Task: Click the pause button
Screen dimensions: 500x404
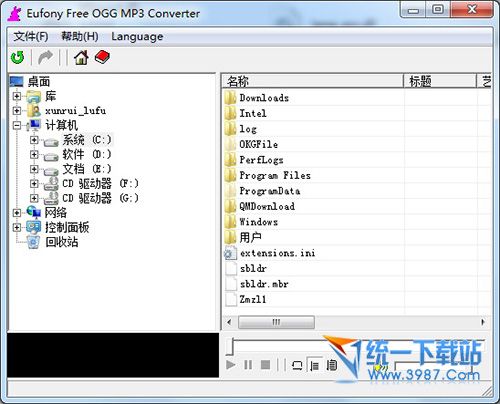Action: [248, 365]
